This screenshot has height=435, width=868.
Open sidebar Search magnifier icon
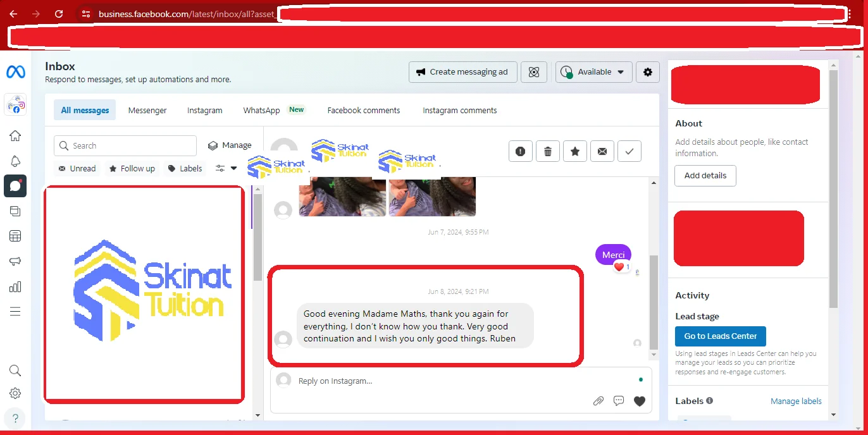click(x=15, y=371)
